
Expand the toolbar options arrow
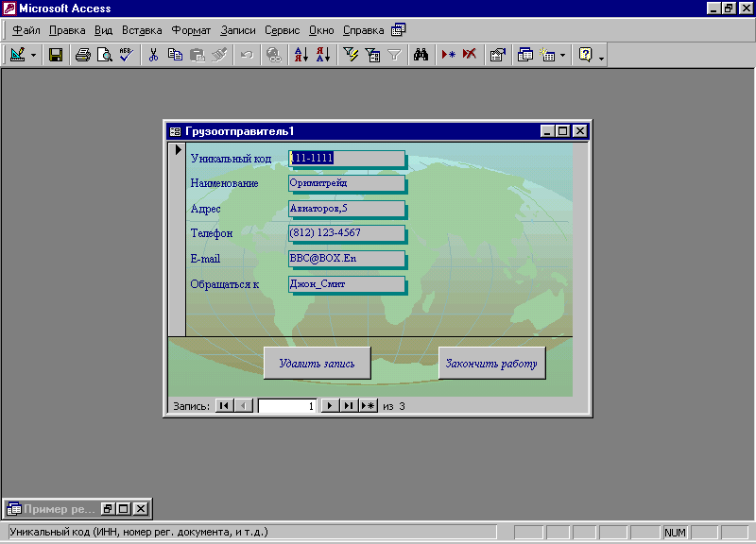pos(601,59)
